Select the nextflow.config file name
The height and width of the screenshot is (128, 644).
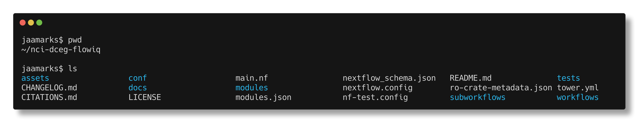click(x=378, y=88)
